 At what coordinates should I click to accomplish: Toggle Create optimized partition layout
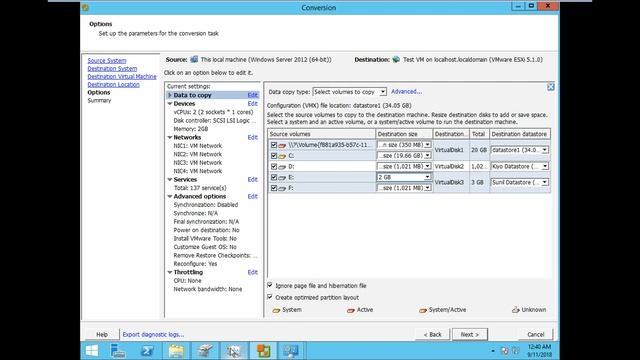pos(270,297)
